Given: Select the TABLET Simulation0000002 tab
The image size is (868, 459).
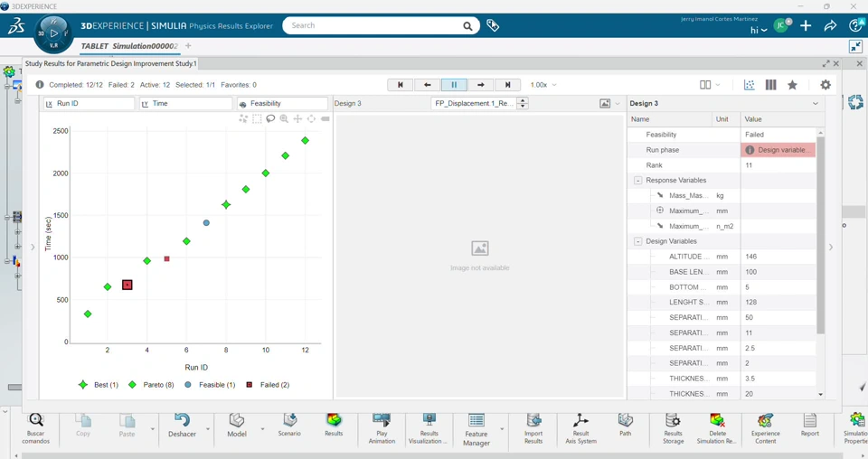Looking at the screenshot, I should (129, 46).
